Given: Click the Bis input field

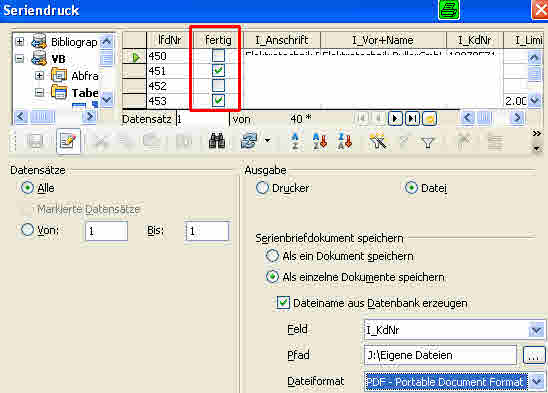Looking at the screenshot, I should (x=207, y=231).
